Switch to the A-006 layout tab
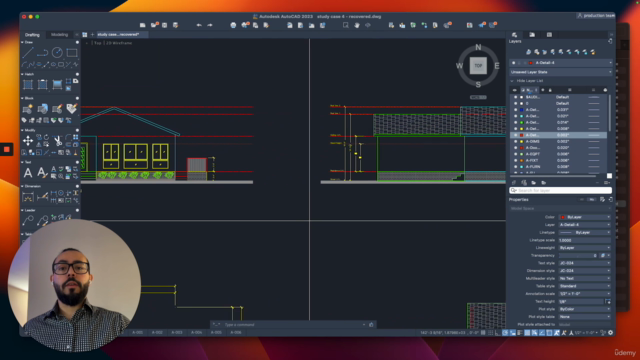Image resolution: width=640 pixels, height=360 pixels. pyautogui.click(x=236, y=333)
